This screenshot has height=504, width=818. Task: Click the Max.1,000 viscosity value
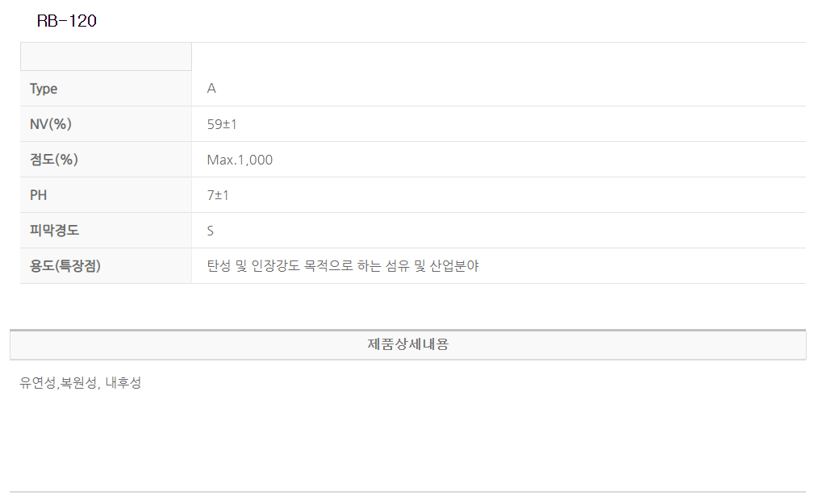tap(240, 160)
